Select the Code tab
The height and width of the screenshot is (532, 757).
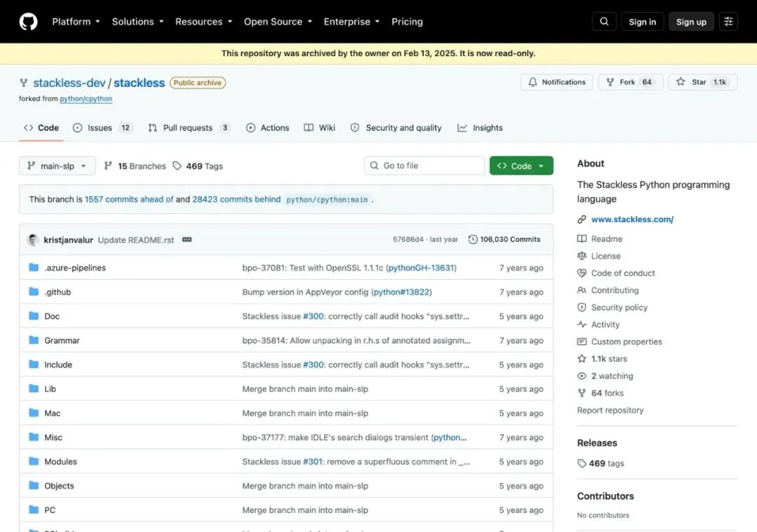41,128
